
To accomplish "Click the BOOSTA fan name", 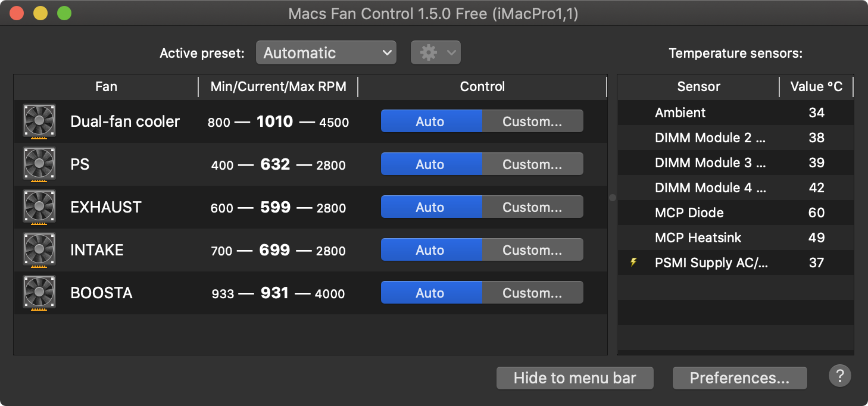I will 101,293.
